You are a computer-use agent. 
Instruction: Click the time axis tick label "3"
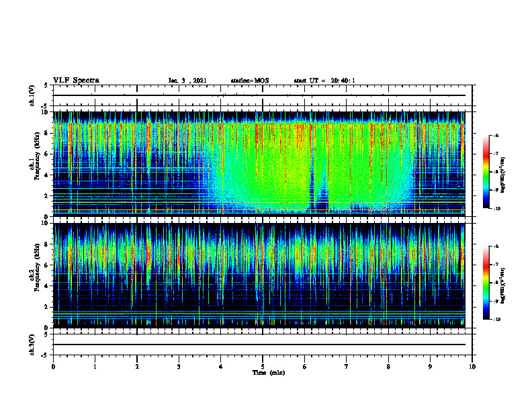179,367
